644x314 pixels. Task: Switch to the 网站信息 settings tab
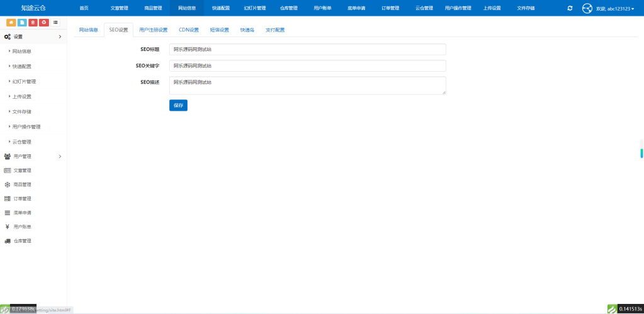[88, 30]
